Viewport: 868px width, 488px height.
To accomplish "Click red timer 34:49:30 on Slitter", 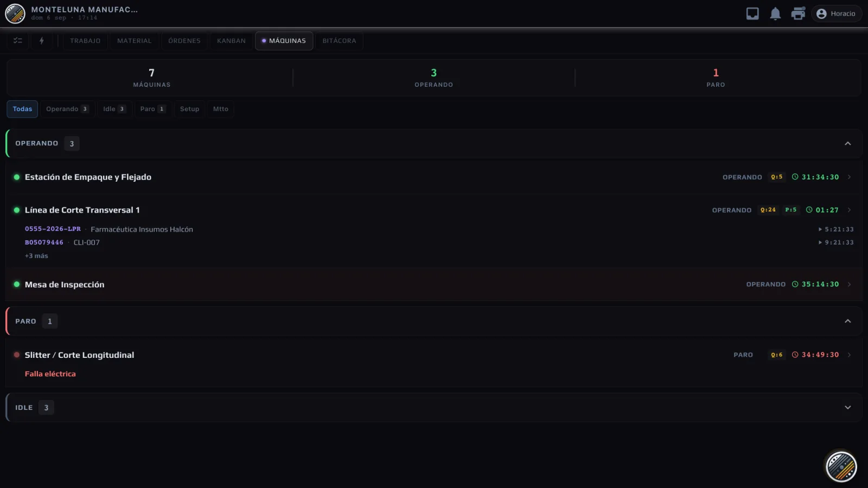I will click(x=815, y=355).
